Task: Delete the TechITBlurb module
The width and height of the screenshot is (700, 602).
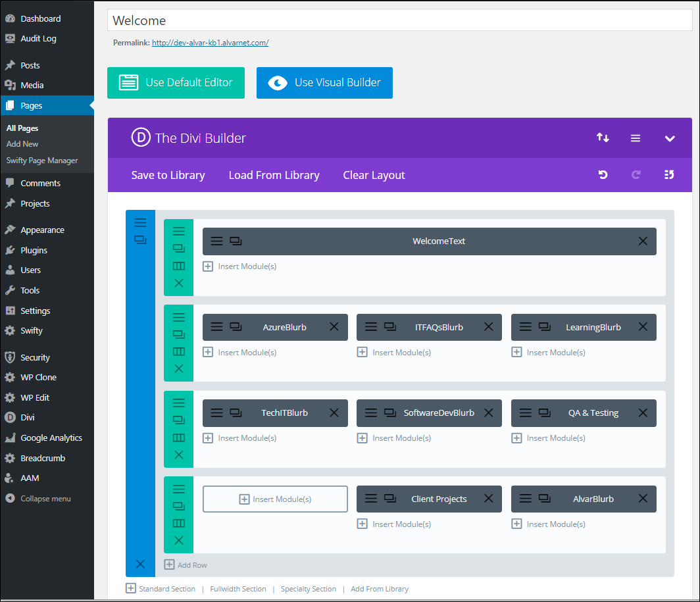Action: point(334,413)
